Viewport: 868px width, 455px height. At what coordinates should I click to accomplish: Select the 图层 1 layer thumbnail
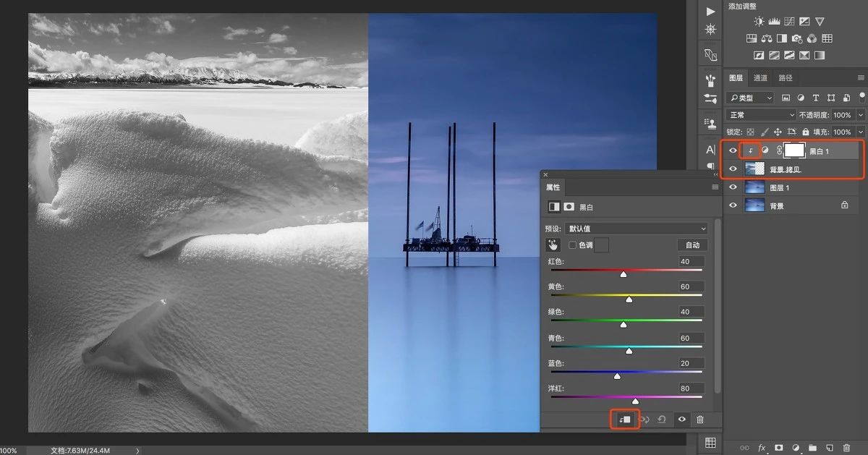(754, 187)
